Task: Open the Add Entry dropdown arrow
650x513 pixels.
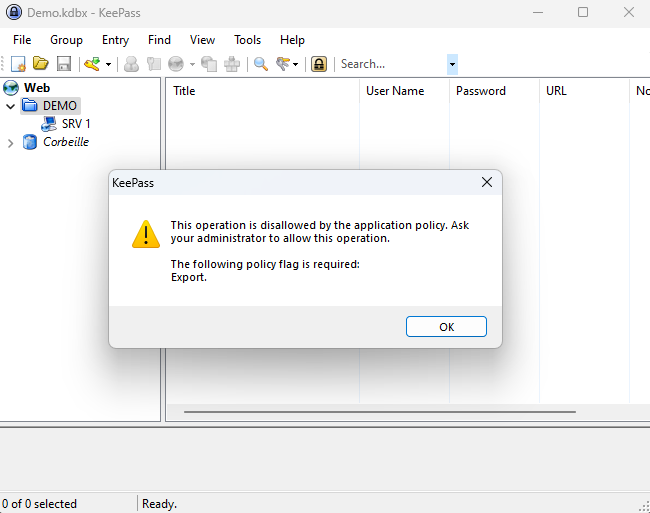Action: click(x=108, y=64)
